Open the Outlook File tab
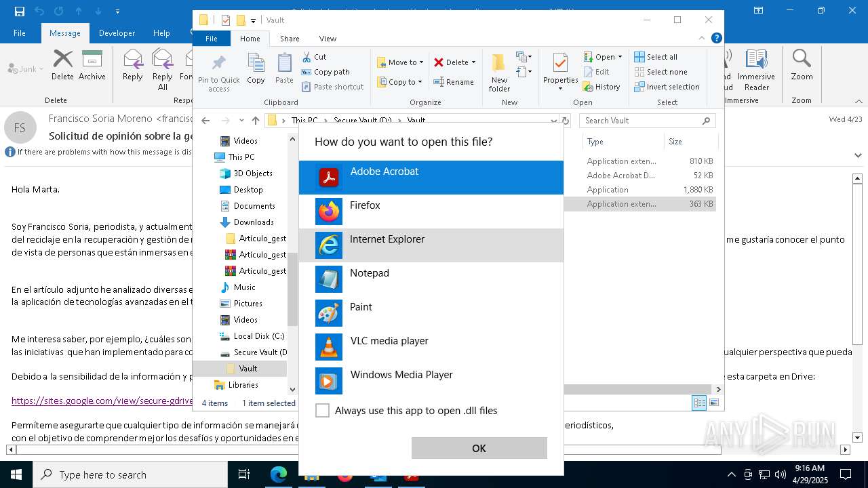Screen dimensions: 868x488 pos(20,33)
